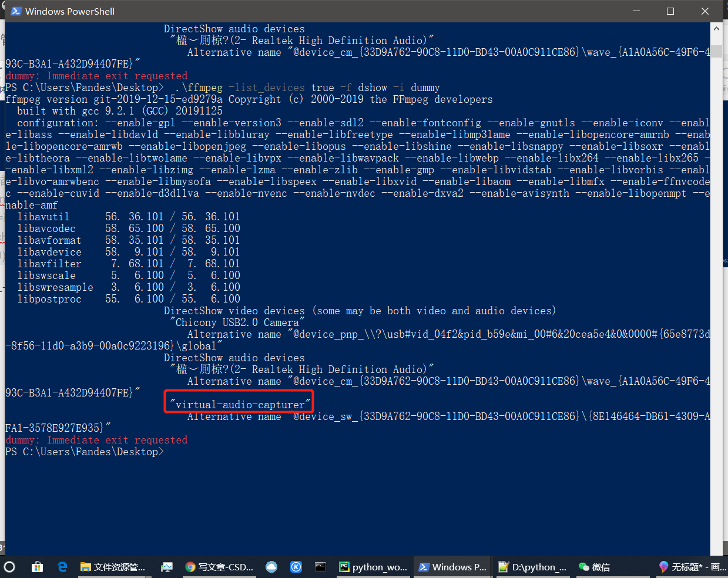
Task: Close the Windows PowerShell window
Action: pyautogui.click(x=705, y=11)
